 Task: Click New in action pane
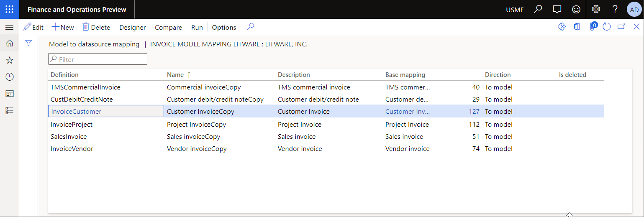click(x=63, y=27)
